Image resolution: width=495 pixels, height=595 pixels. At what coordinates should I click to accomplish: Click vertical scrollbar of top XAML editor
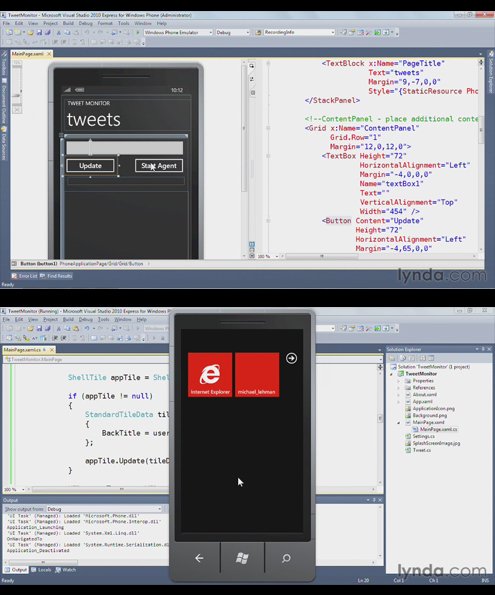(481, 156)
